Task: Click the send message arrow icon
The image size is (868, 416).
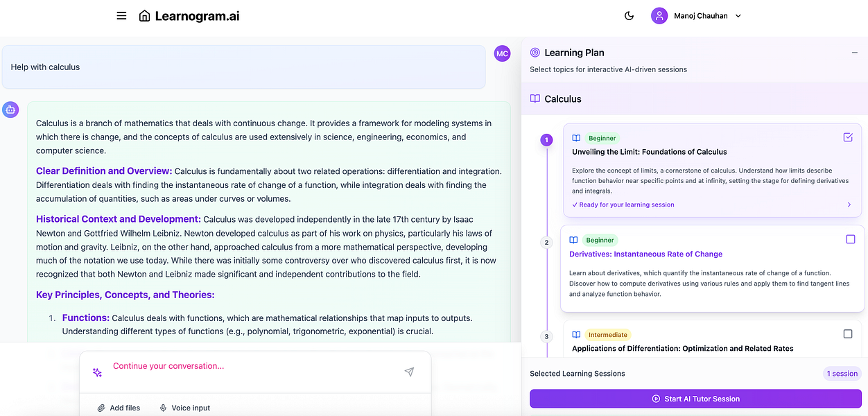Action: tap(409, 372)
